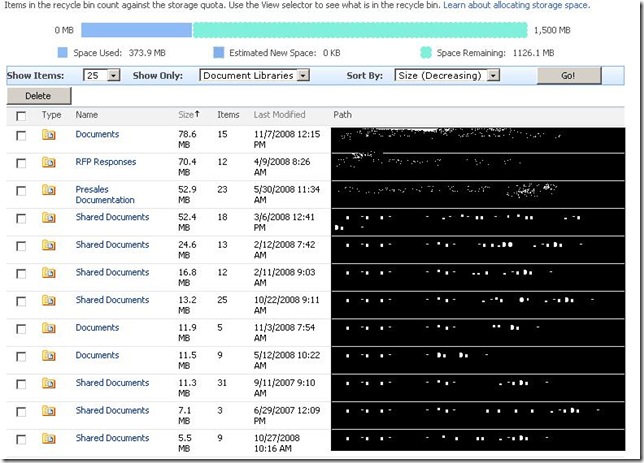
Task: Select checkbox beside Presales Documentation
Action: pyautogui.click(x=21, y=191)
